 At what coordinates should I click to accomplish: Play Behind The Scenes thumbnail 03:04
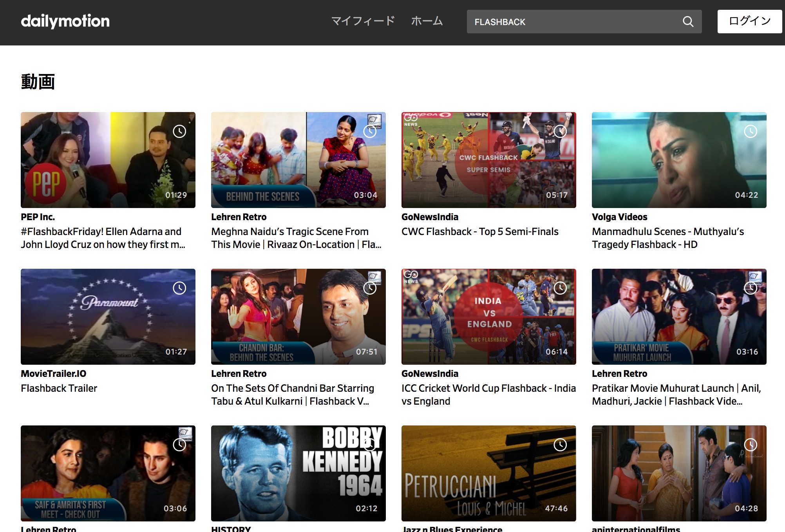298,160
